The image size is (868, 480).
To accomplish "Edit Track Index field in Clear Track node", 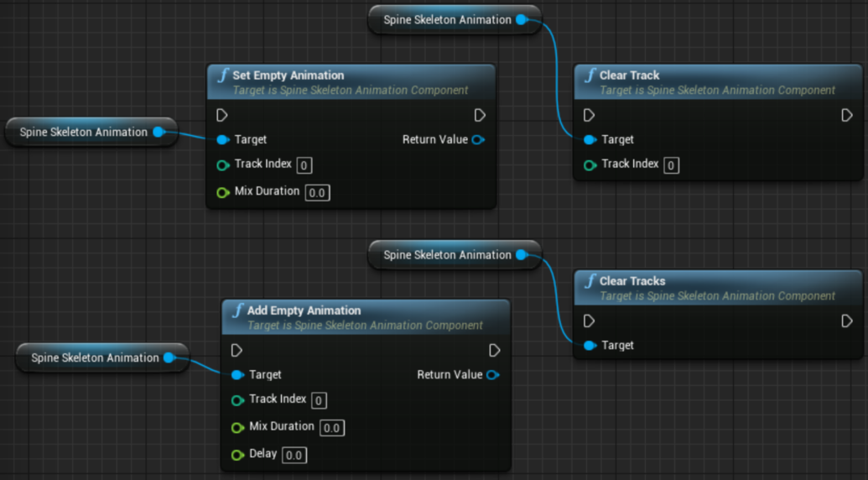I will (671, 165).
